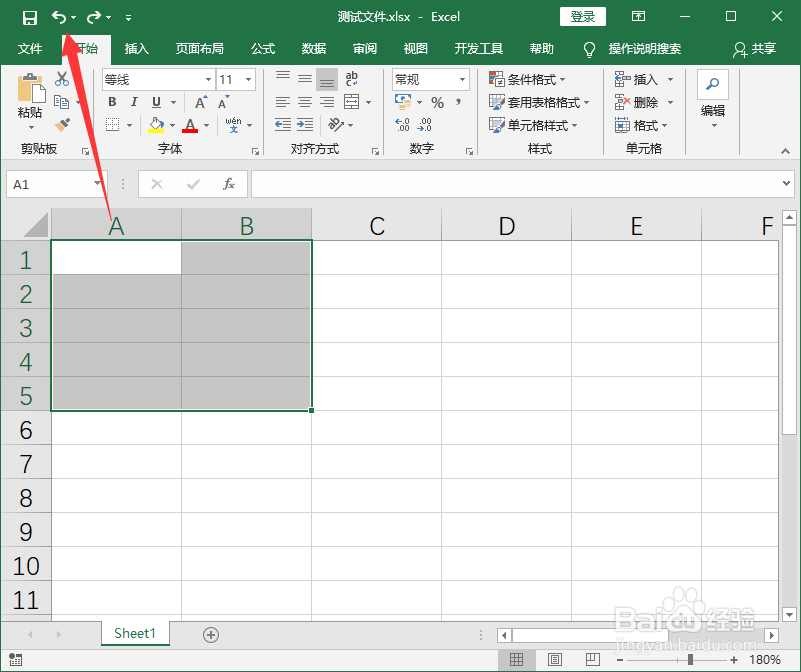The height and width of the screenshot is (672, 801).
Task: Expand the formula bar
Action: tap(786, 183)
